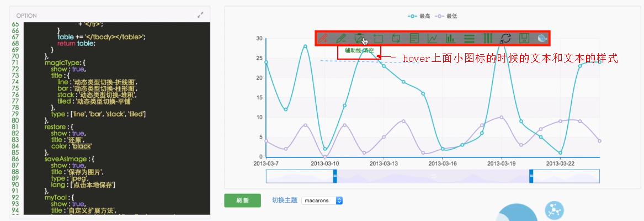Save chart as image floppy icon

point(524,38)
